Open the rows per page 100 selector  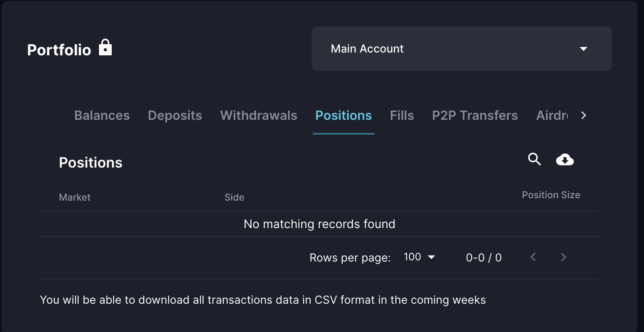tap(419, 257)
